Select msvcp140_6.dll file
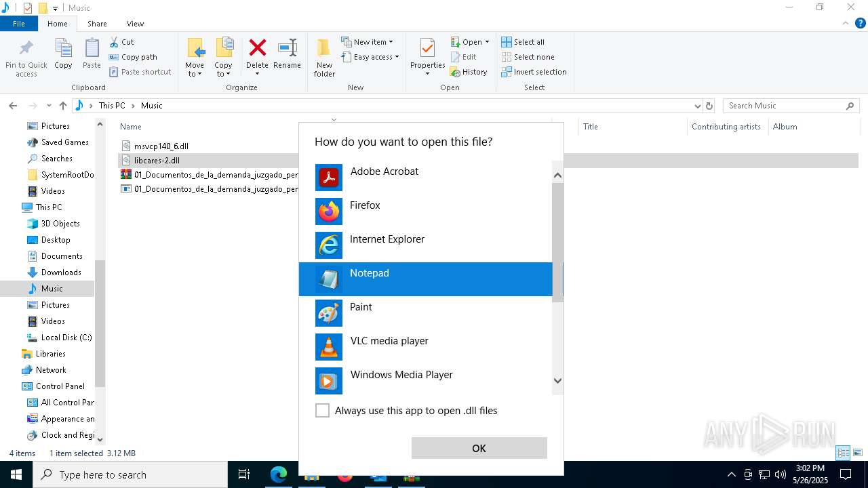The width and height of the screenshot is (868, 488). tap(161, 146)
